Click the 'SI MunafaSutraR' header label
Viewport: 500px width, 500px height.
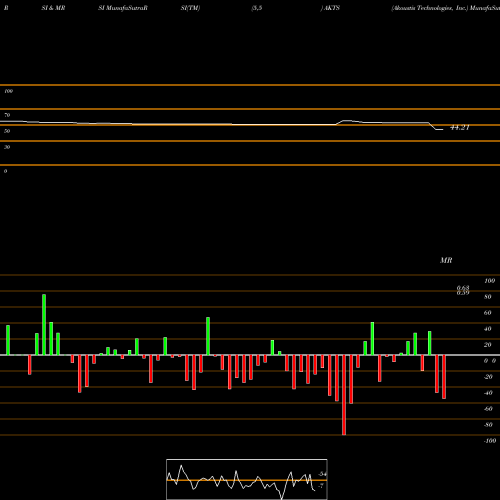click(123, 8)
